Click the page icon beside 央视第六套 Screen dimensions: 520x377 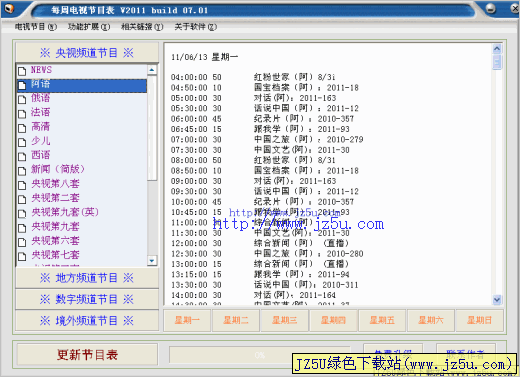tap(22, 242)
